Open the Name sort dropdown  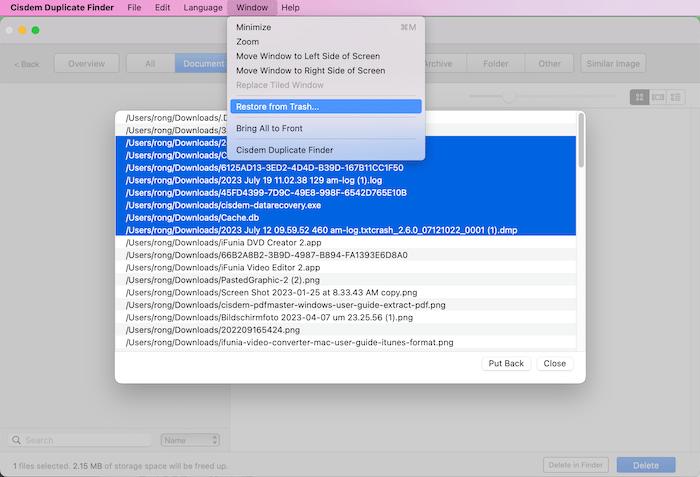tap(189, 440)
